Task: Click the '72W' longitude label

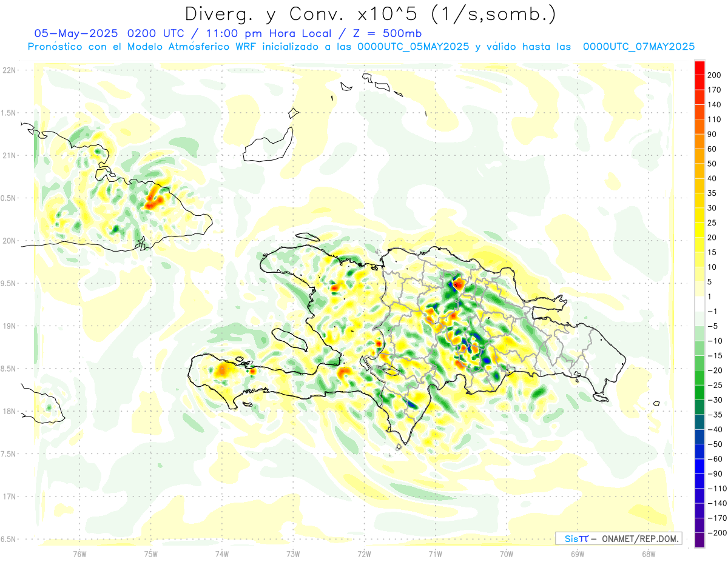Action: coord(364,554)
